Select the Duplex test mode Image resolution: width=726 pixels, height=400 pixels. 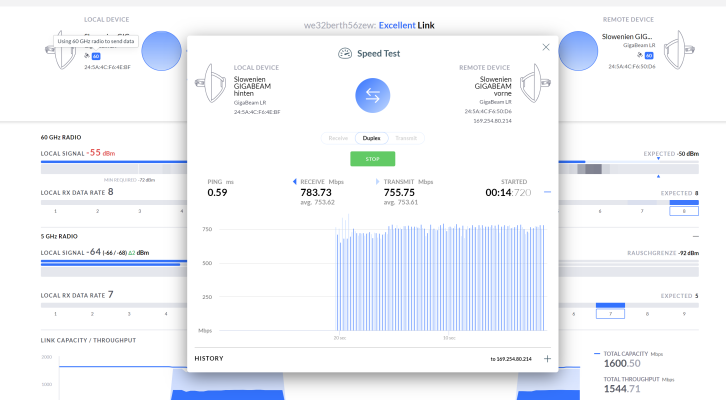click(371, 139)
